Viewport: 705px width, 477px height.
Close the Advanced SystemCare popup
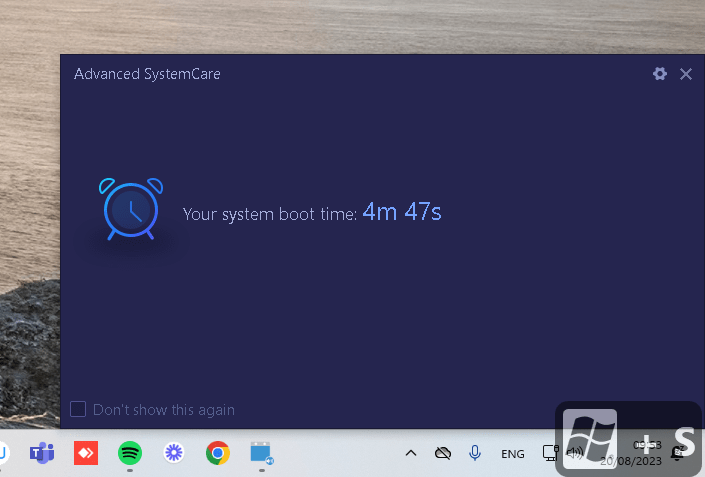click(686, 74)
